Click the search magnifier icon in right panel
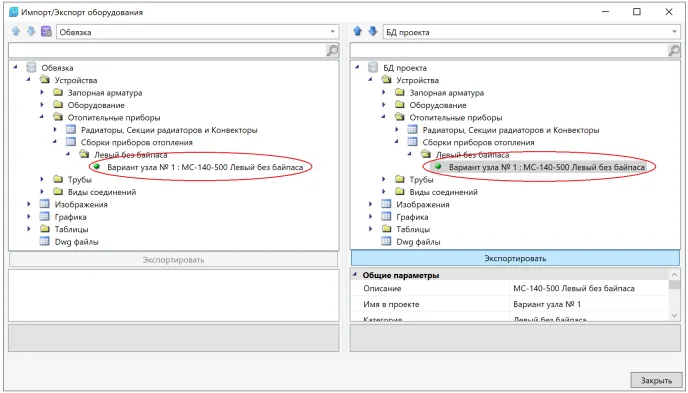The image size is (688, 393). pos(674,50)
